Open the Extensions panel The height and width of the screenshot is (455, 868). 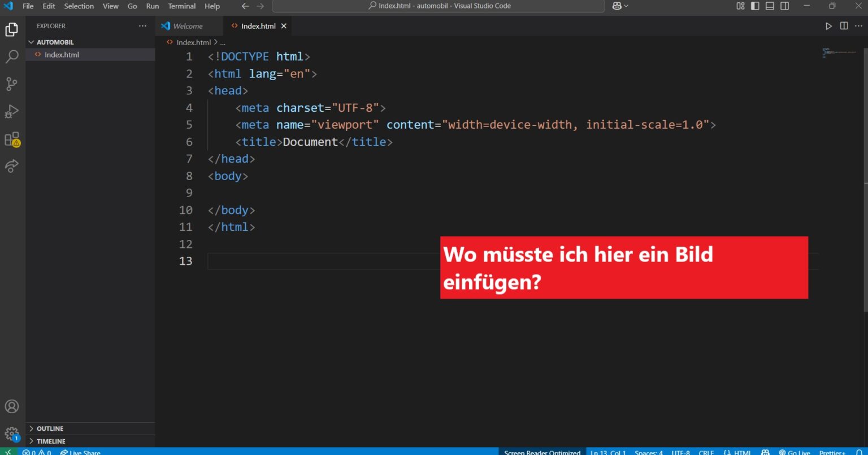point(11,138)
